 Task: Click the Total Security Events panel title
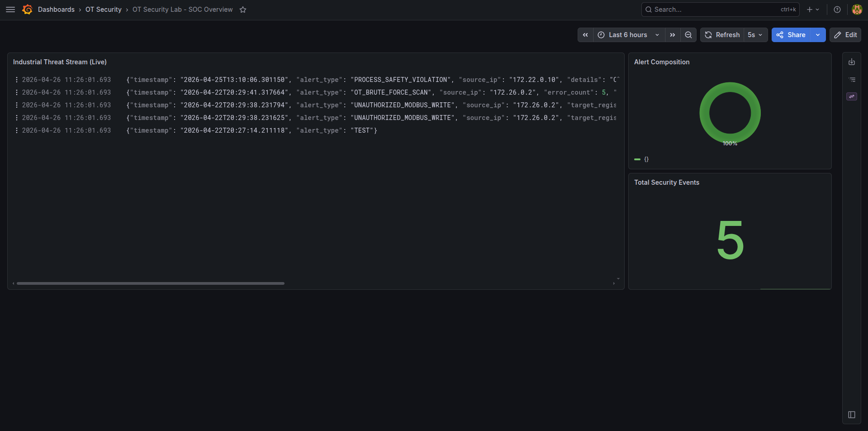click(667, 182)
